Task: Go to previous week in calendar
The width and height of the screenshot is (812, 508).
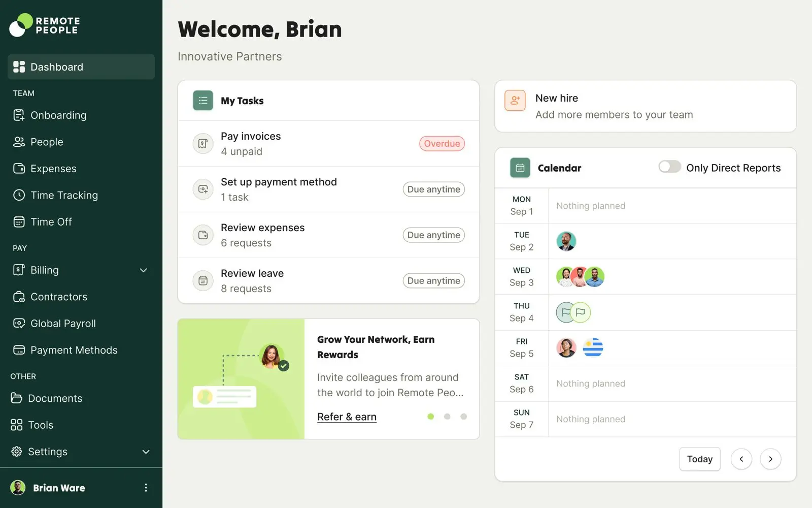Action: tap(741, 459)
